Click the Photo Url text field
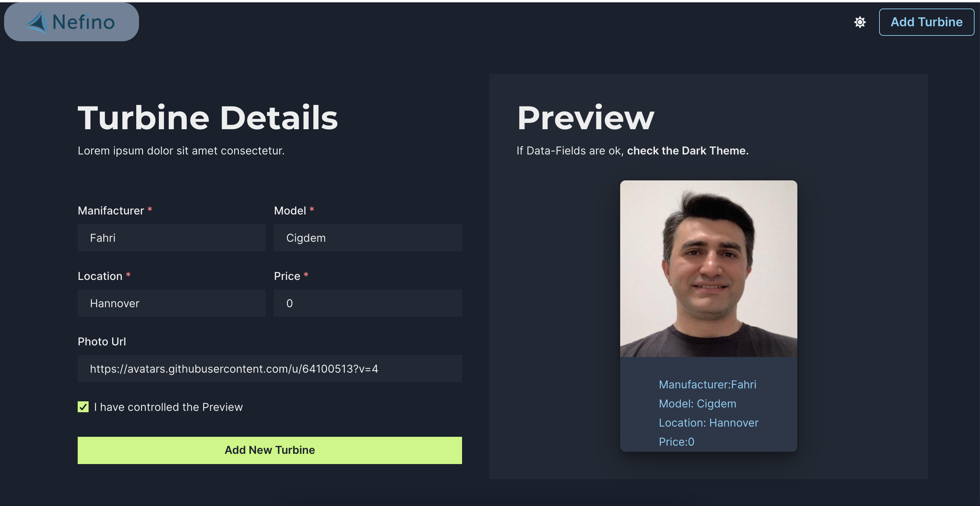This screenshot has width=980, height=506. pos(269,369)
